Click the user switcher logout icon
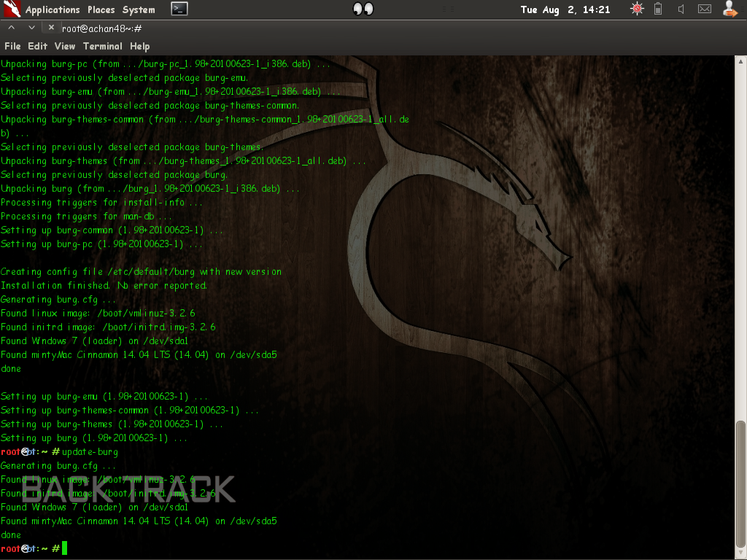This screenshot has height=560, width=747. 729,9
